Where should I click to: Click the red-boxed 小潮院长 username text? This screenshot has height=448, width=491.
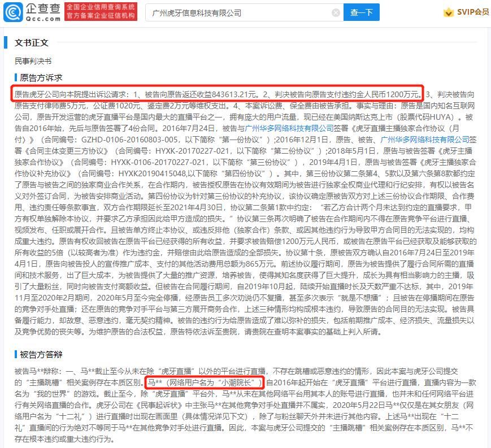pyautogui.click(x=205, y=382)
